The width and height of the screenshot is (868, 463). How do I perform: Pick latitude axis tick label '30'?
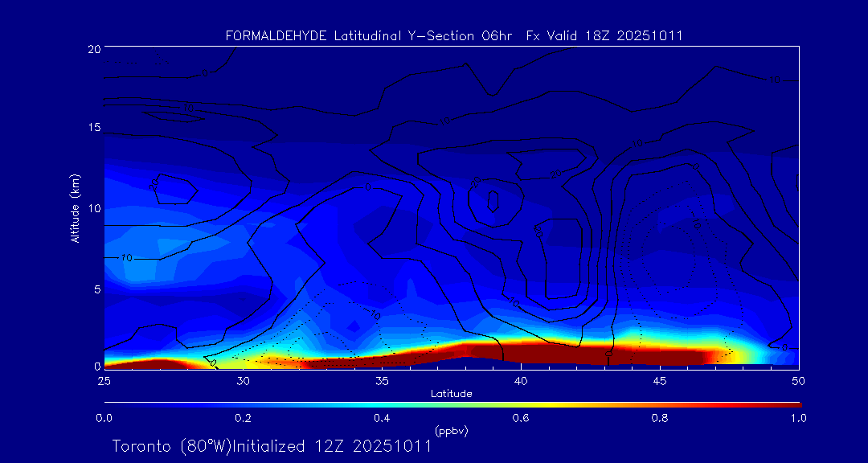tap(243, 380)
